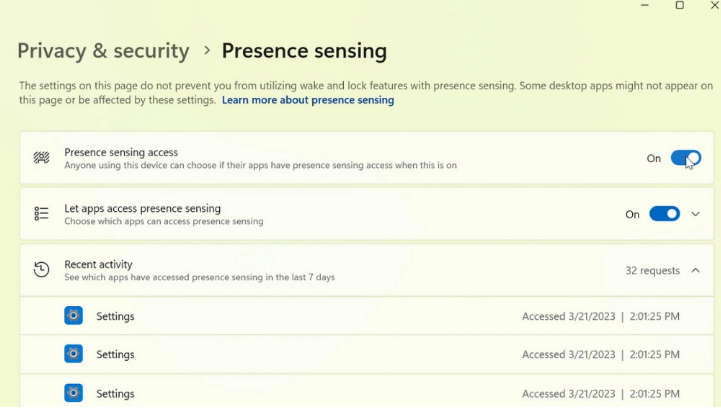The height and width of the screenshot is (413, 721).
Task: Click the Recent activity row title
Action: [x=98, y=264]
